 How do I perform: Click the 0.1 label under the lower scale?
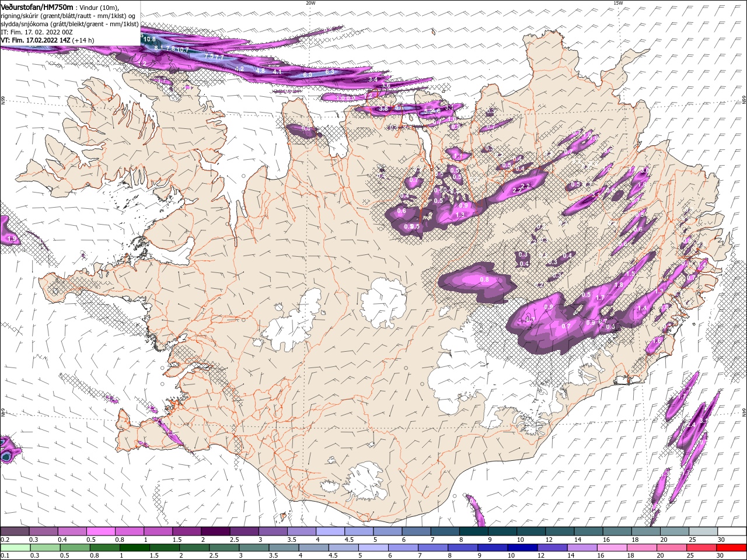coord(5,556)
